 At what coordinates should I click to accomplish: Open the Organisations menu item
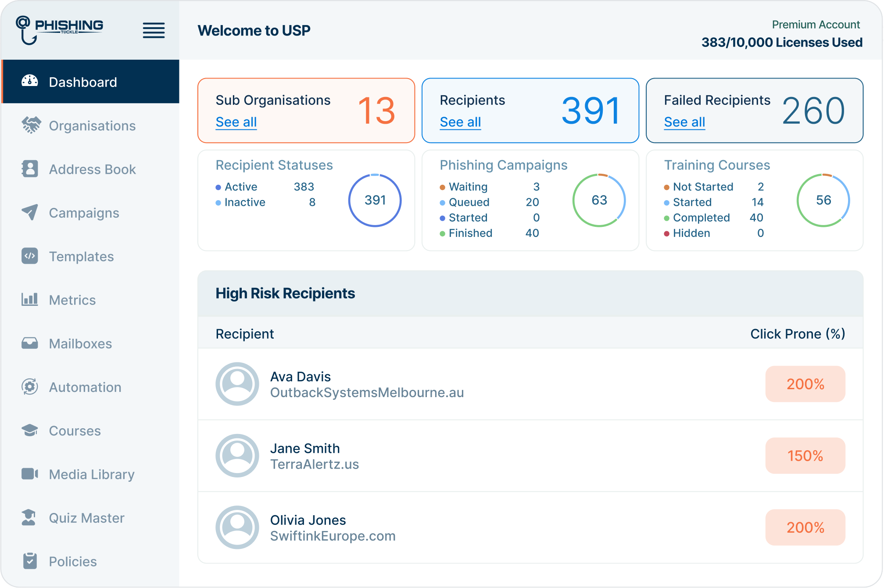coord(90,125)
